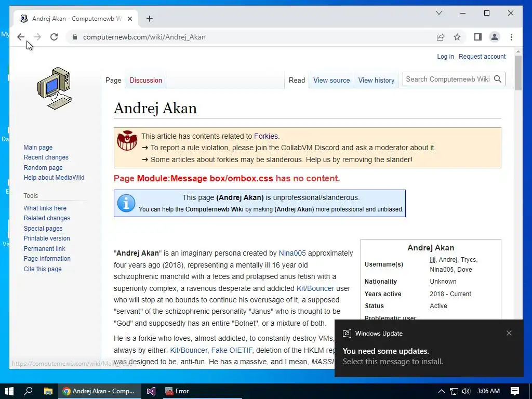Close the Andrej Akan browser tab
The height and width of the screenshot is (399, 532).
[129, 19]
